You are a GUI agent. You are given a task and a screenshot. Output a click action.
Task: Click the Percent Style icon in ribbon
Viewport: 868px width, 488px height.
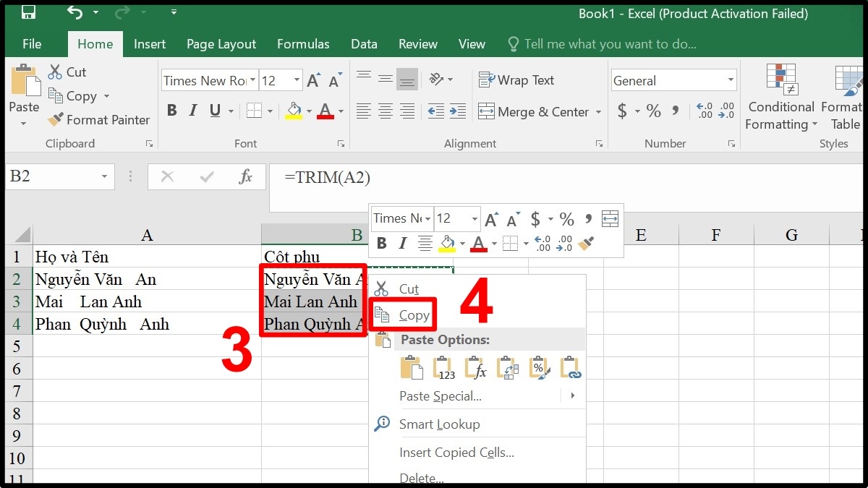click(653, 111)
